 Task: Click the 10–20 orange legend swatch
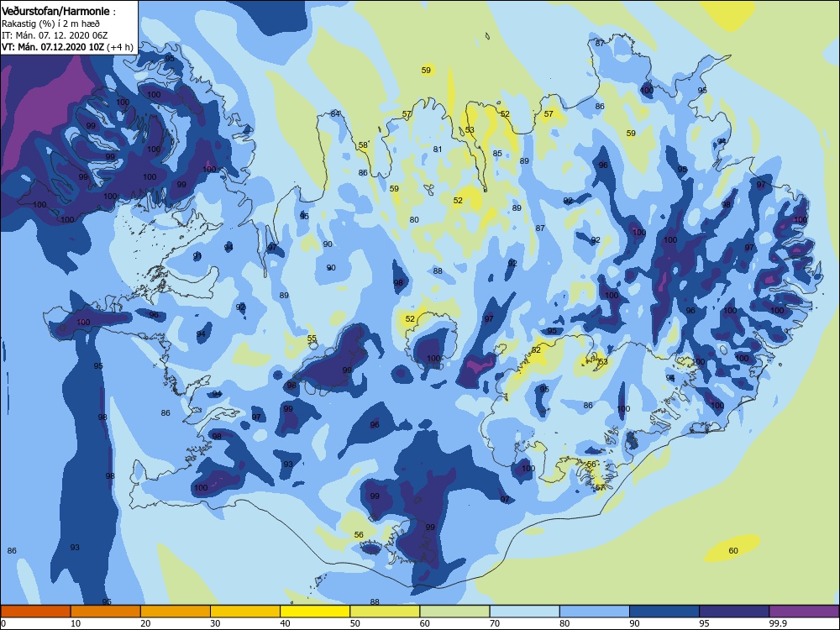pos(106,612)
